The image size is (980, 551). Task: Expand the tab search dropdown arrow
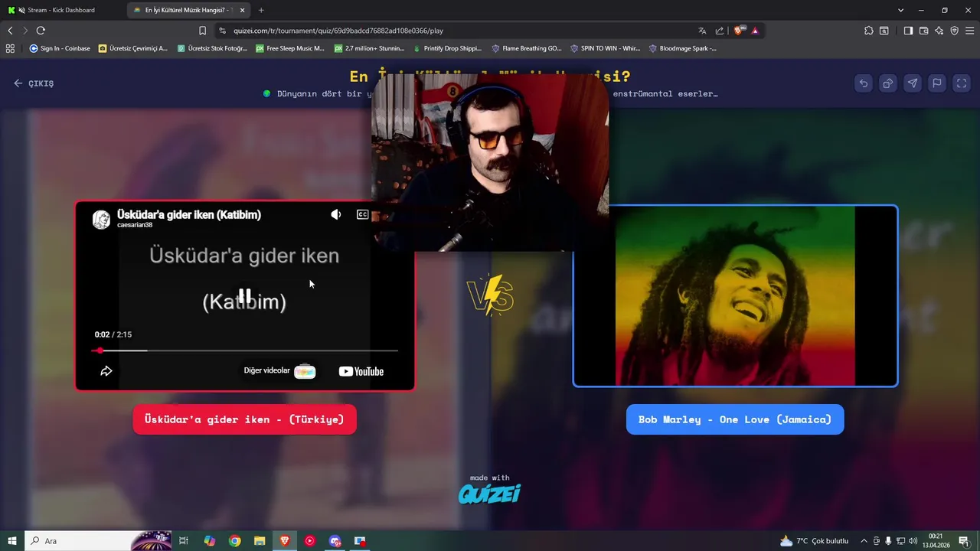(x=900, y=10)
